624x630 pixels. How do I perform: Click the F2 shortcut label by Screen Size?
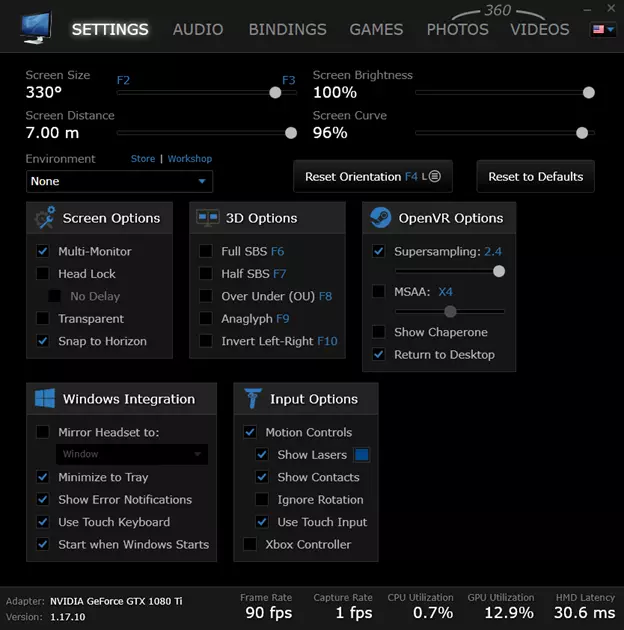(x=123, y=80)
